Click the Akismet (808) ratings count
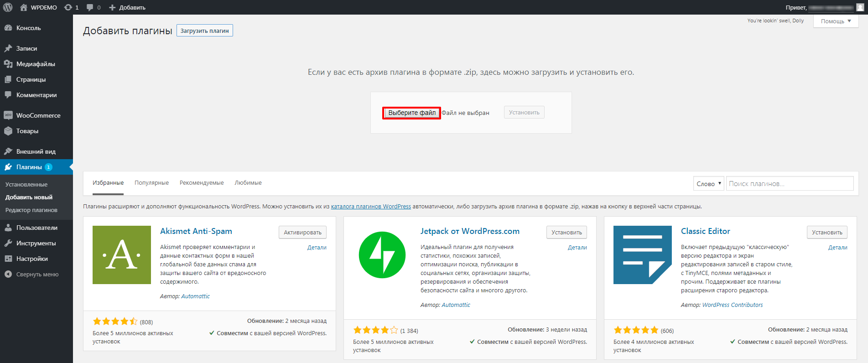The image size is (868, 363). [x=146, y=322]
